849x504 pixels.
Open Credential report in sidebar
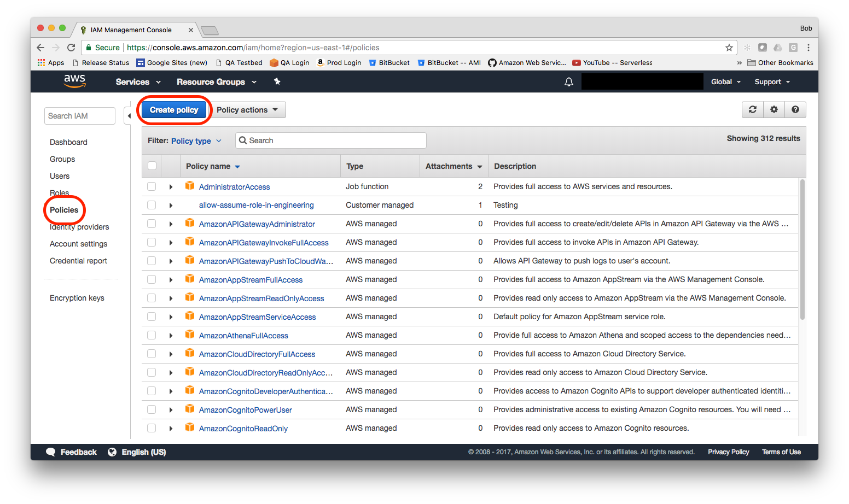[x=78, y=261]
